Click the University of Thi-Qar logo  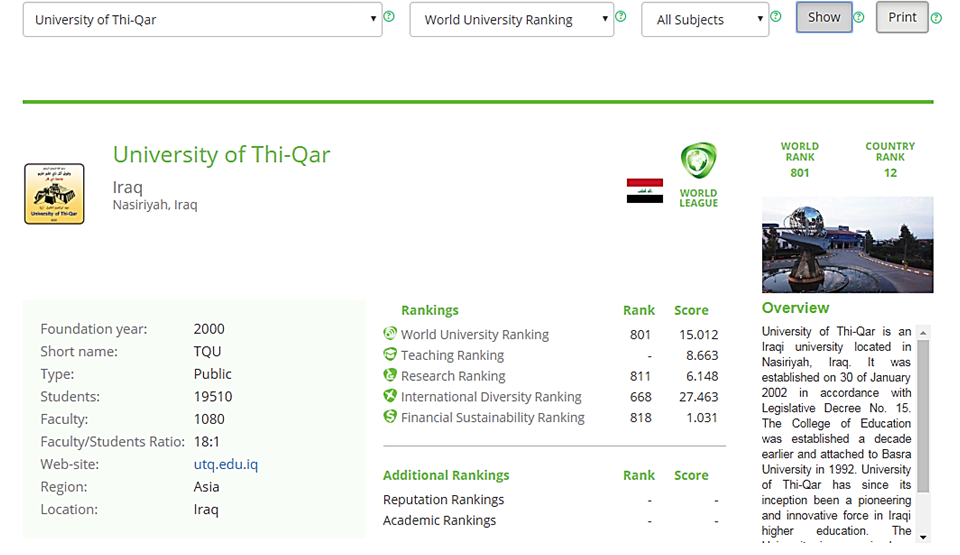click(54, 194)
